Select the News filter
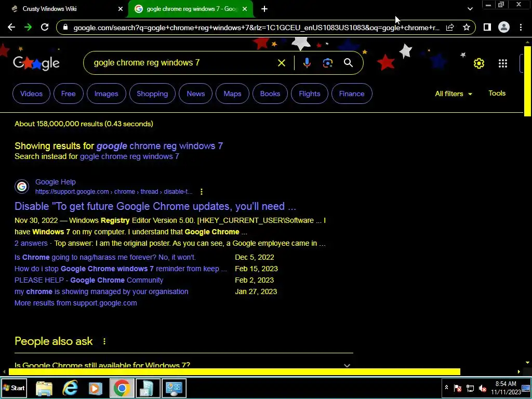Image resolution: width=532 pixels, height=399 pixels. pyautogui.click(x=196, y=94)
